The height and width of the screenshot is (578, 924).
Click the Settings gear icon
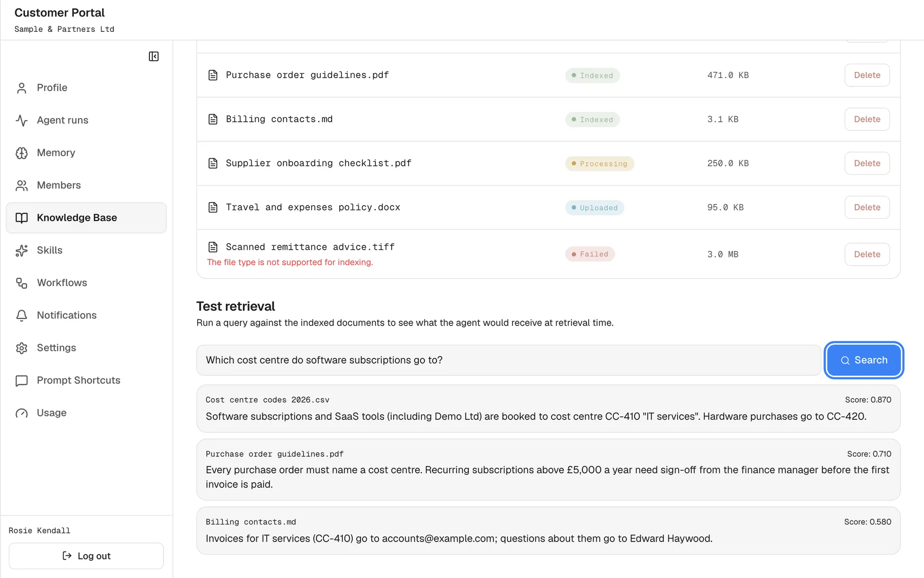click(x=22, y=348)
